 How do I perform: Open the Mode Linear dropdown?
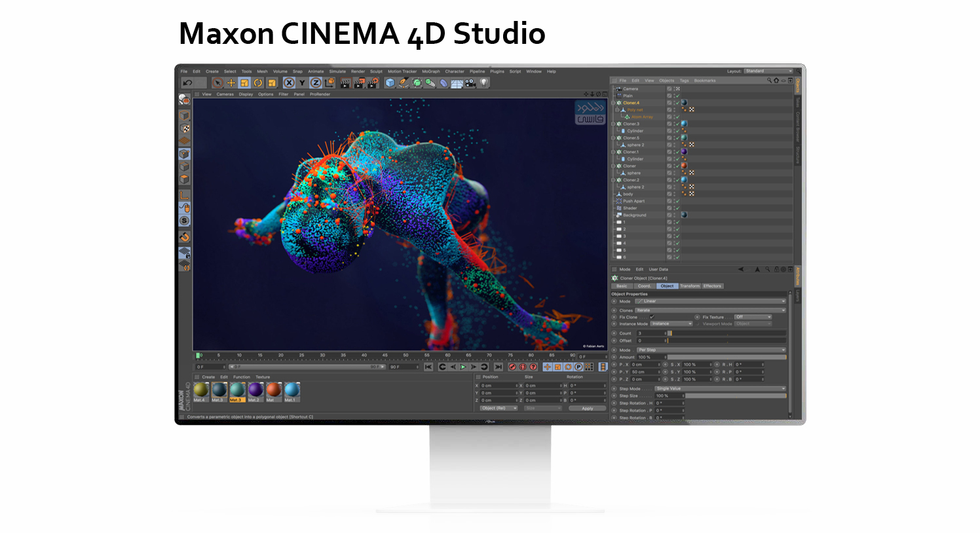(711, 301)
